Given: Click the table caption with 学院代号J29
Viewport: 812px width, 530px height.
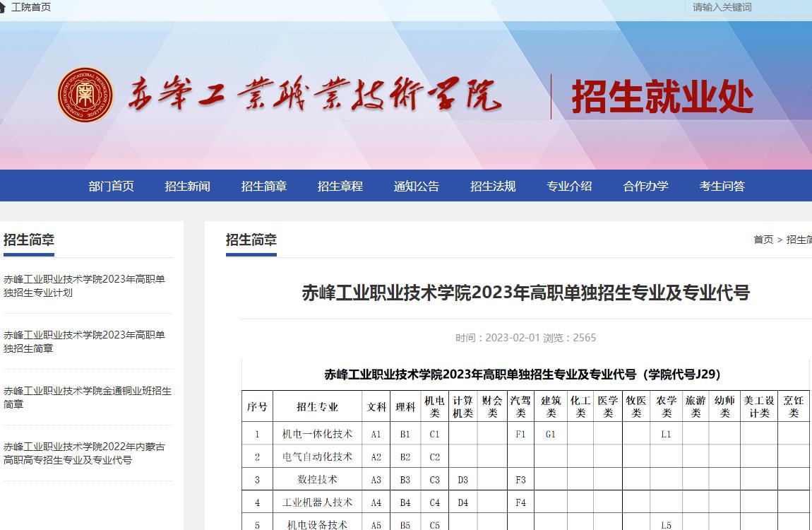Looking at the screenshot, I should [522, 374].
